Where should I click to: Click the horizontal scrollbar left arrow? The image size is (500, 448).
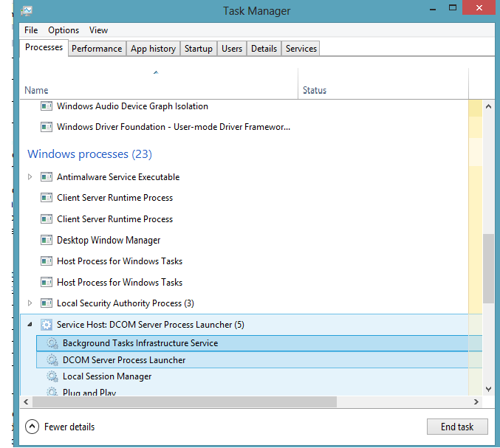coord(26,402)
